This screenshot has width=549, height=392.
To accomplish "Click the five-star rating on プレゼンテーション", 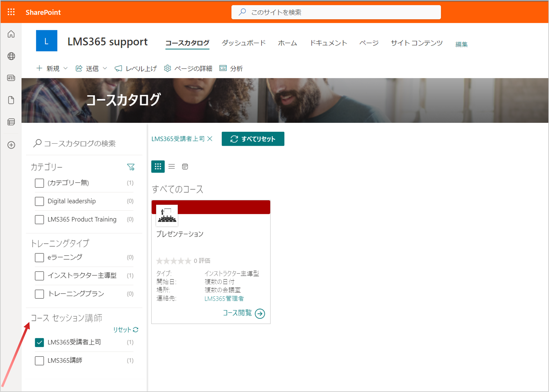I will 173,261.
